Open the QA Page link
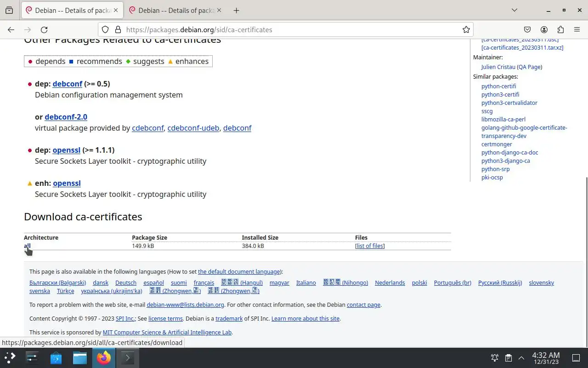 529,67
